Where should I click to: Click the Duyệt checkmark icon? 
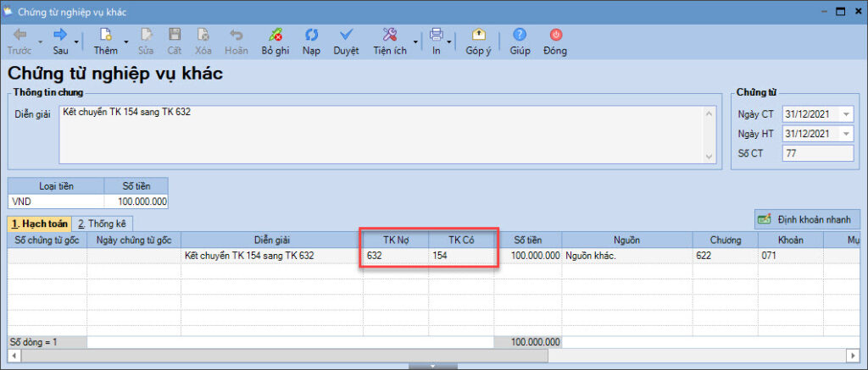[x=346, y=36]
